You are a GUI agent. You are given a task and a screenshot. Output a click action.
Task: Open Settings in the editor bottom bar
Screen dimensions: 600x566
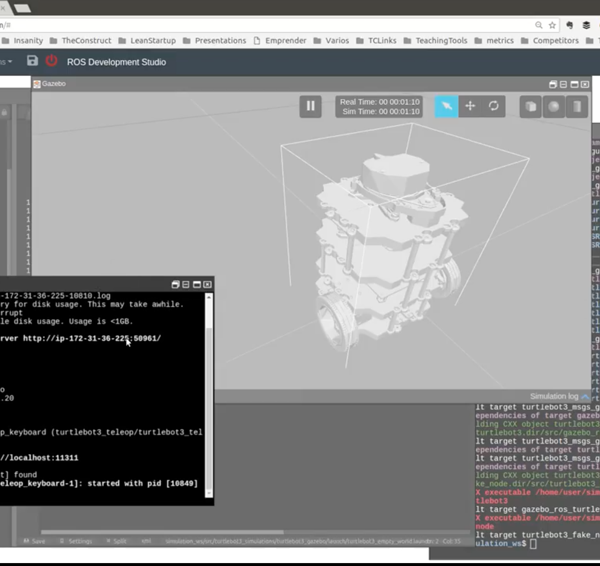76,541
